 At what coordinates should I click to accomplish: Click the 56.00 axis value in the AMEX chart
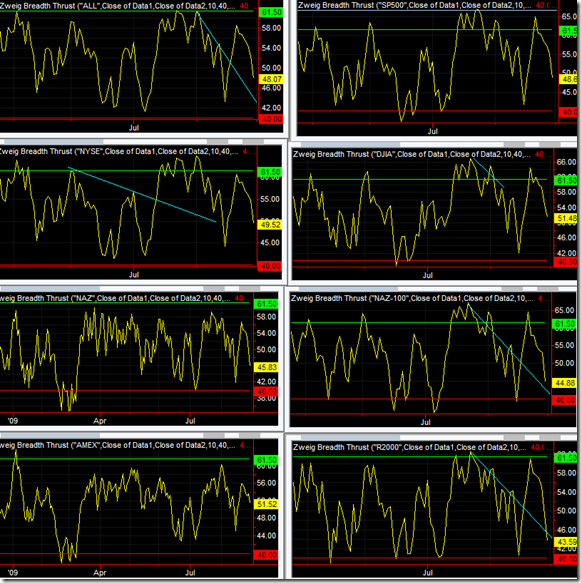pos(266,483)
